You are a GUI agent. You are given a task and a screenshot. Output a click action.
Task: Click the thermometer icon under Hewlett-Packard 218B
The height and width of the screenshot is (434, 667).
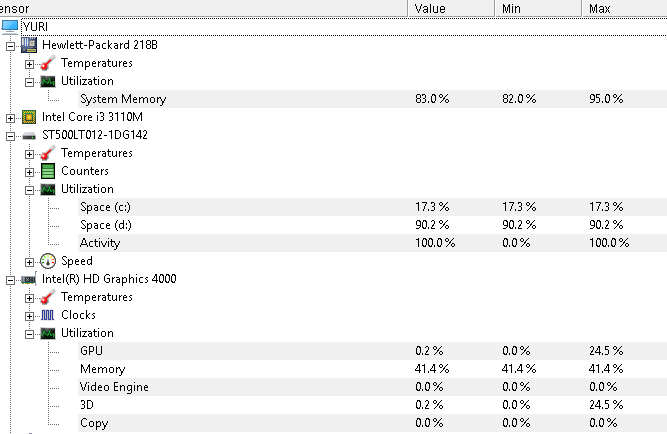click(48, 63)
